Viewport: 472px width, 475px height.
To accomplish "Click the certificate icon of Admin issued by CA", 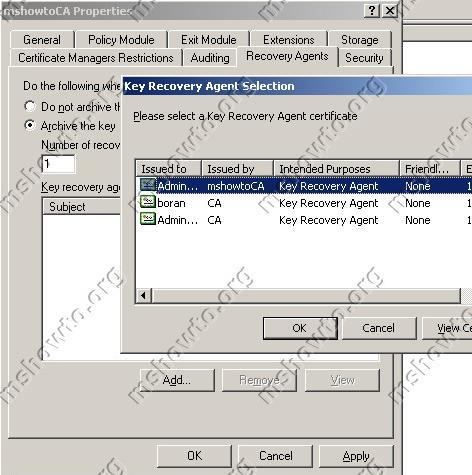I will point(148,219).
